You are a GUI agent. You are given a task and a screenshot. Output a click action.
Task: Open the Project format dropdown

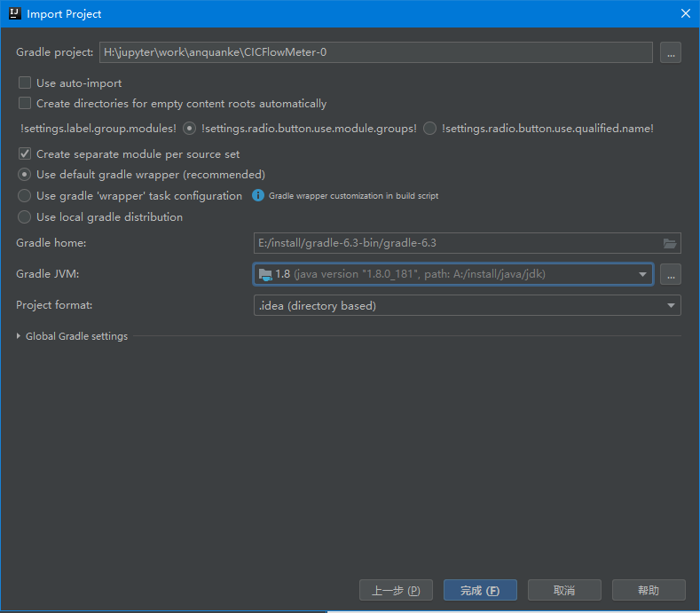tap(671, 306)
